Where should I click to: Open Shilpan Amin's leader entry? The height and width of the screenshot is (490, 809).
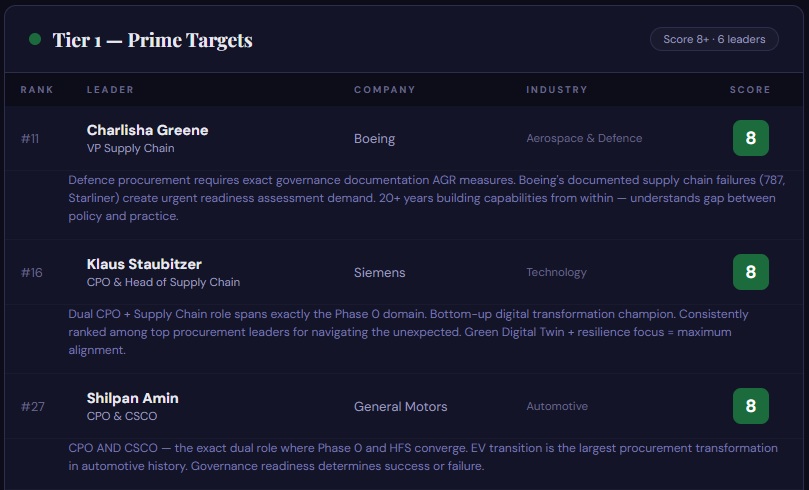[x=132, y=398]
